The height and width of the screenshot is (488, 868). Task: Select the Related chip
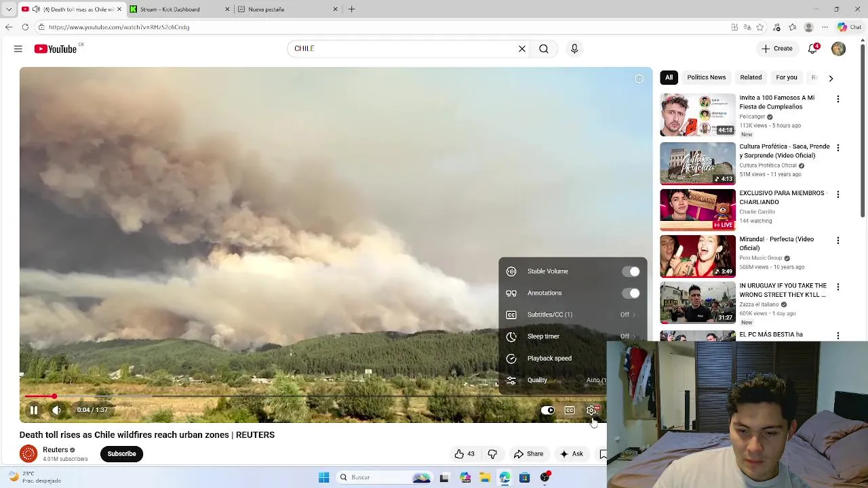click(x=751, y=77)
